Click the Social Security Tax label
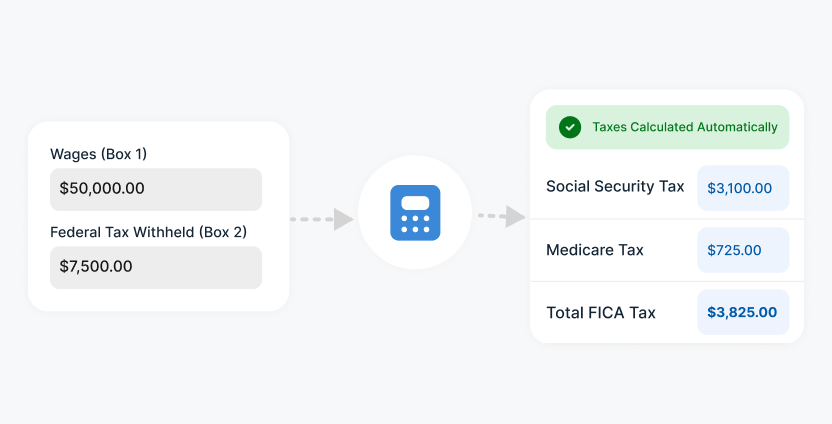Screen dimensions: 832x424 click(615, 187)
